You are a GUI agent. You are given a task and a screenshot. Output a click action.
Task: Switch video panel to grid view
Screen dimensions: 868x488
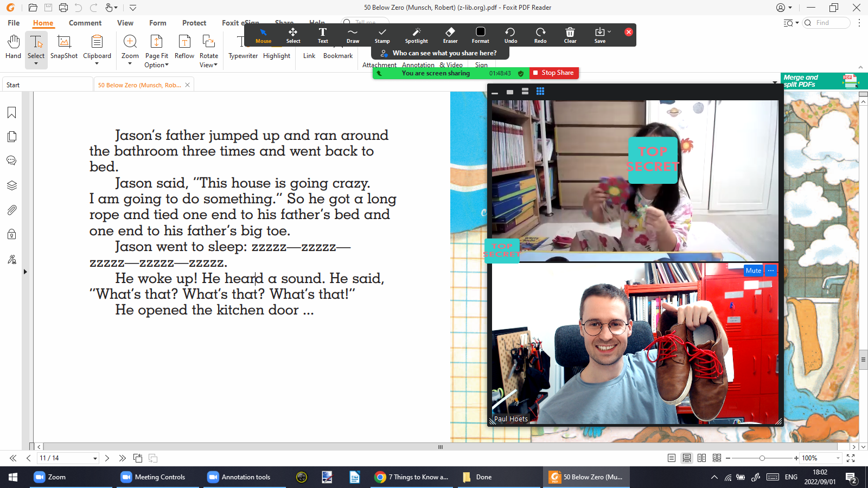click(x=540, y=92)
